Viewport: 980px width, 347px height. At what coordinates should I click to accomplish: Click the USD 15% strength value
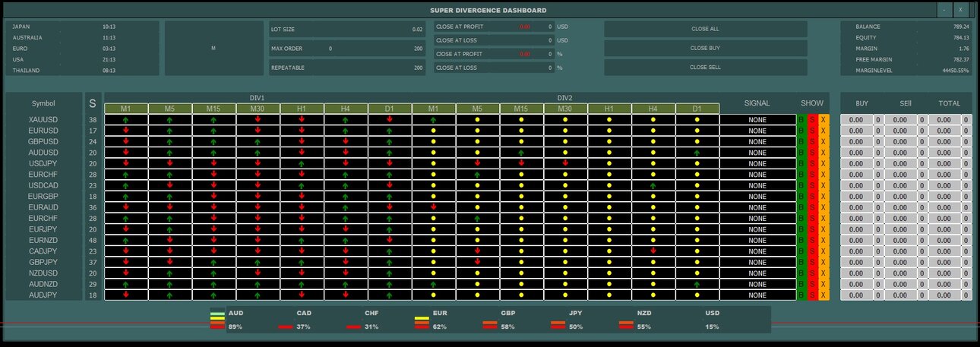click(x=712, y=326)
